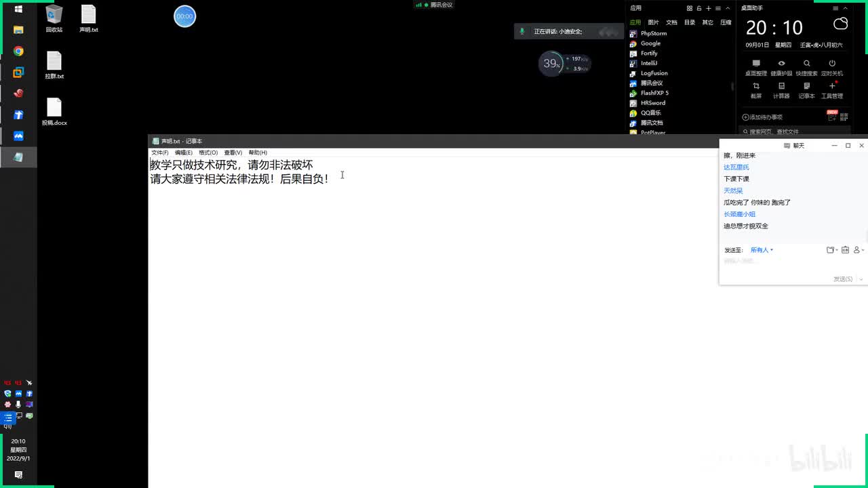Click the lock icon in app panel header
This screenshot has width=868, height=488.
pyautogui.click(x=699, y=8)
